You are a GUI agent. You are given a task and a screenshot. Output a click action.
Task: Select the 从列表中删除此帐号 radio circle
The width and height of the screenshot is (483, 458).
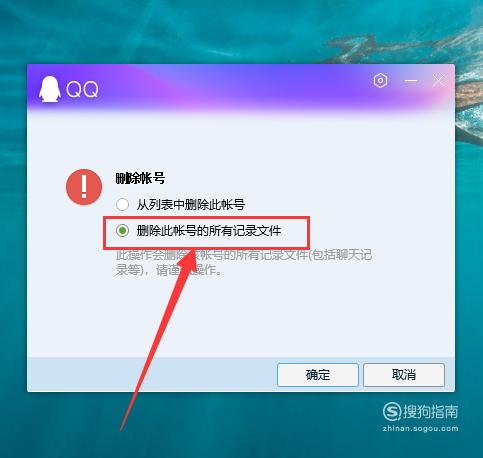122,204
